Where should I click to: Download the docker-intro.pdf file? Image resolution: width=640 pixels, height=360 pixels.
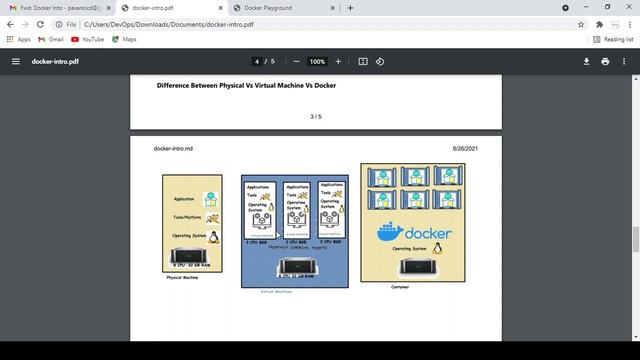[x=587, y=62]
